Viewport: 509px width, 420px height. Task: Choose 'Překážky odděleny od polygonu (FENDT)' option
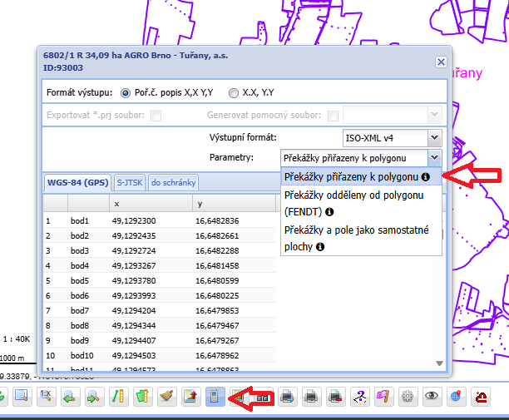tap(361, 204)
